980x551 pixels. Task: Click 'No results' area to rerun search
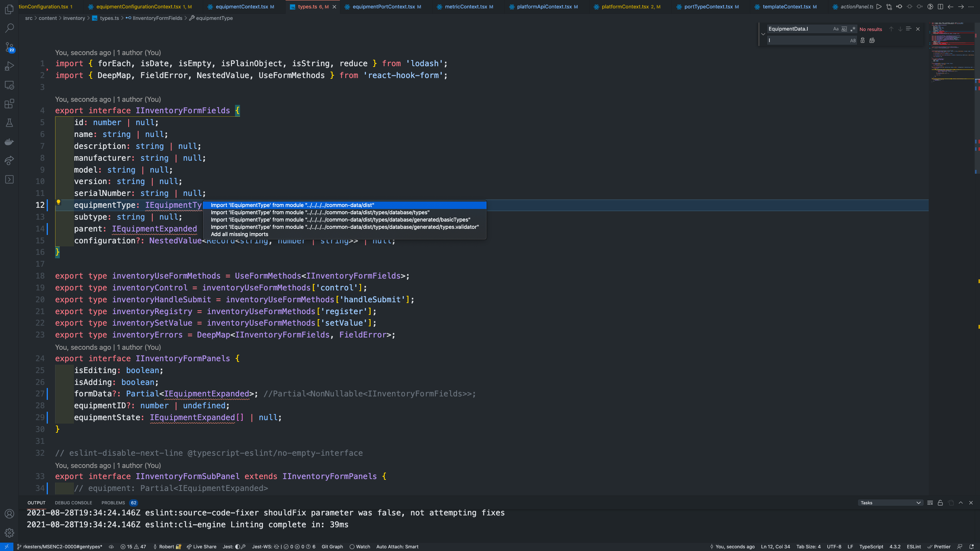871,29
